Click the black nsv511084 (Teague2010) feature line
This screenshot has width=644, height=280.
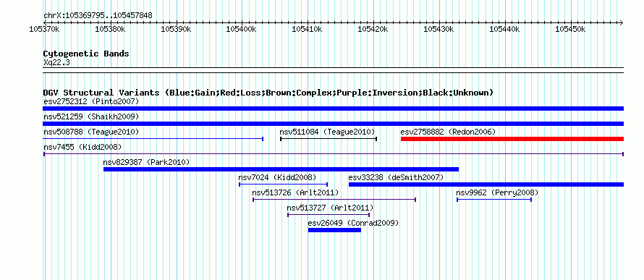point(329,139)
